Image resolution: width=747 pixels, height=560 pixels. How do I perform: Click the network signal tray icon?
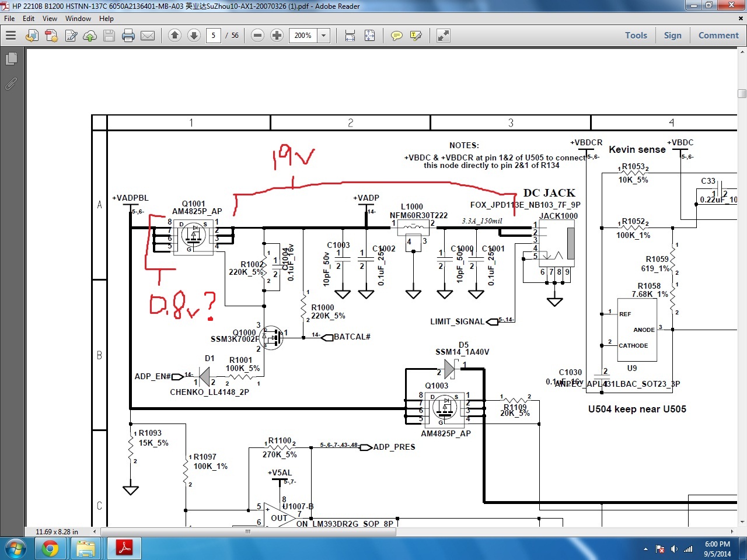pyautogui.click(x=688, y=549)
